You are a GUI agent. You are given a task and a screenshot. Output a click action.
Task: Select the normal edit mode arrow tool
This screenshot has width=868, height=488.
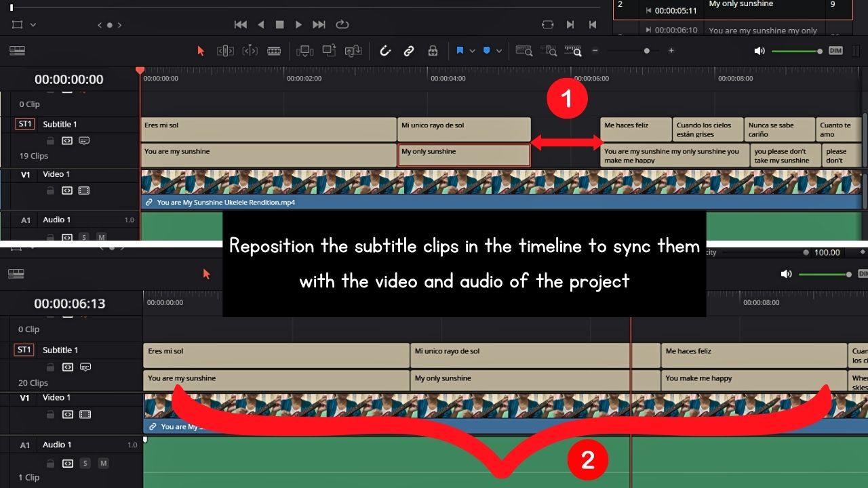(x=201, y=51)
